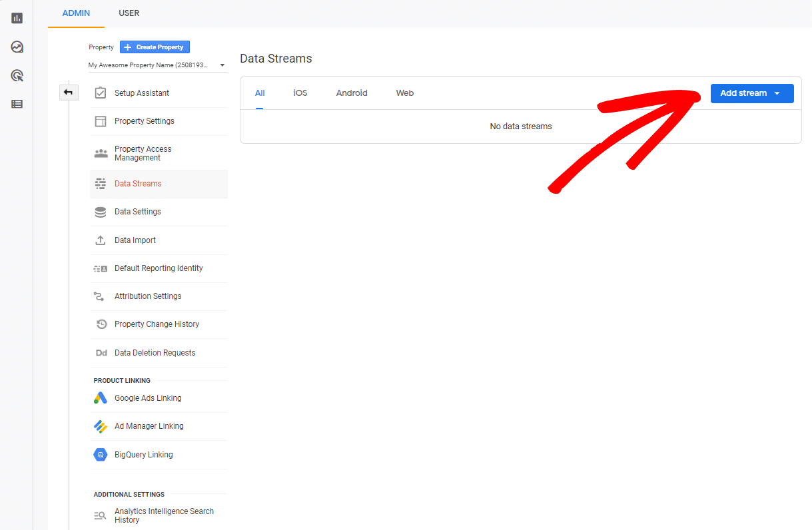
Task: Select the Web streams tab
Action: [x=404, y=93]
